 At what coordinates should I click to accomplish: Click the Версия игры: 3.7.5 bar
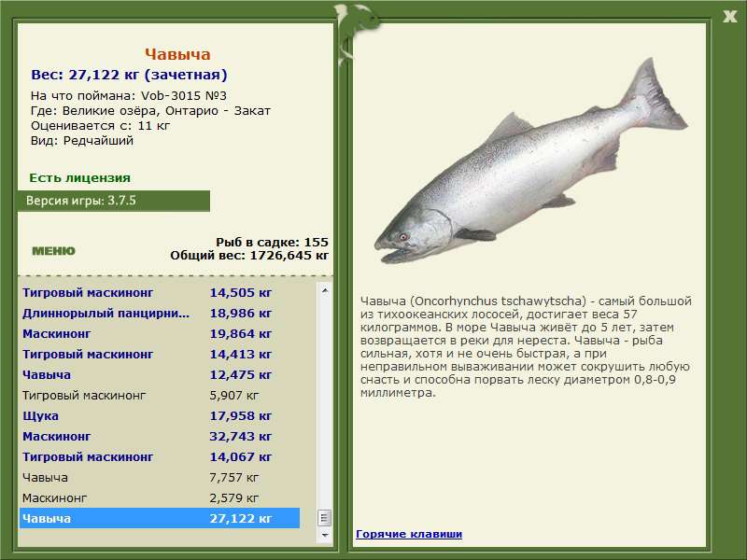[113, 201]
